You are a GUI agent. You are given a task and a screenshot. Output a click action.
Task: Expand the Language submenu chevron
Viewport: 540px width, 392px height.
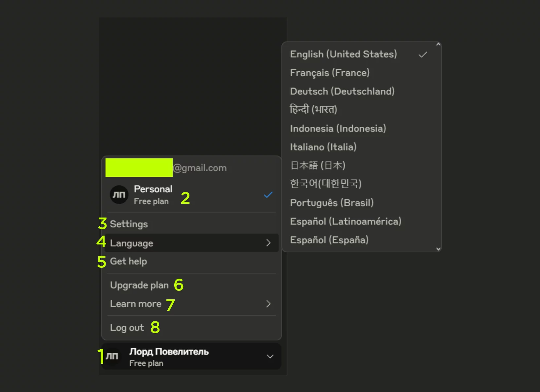pos(268,243)
